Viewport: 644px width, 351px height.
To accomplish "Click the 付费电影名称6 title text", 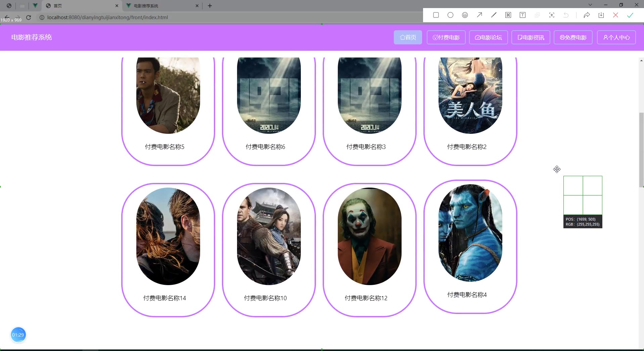I will (x=265, y=147).
